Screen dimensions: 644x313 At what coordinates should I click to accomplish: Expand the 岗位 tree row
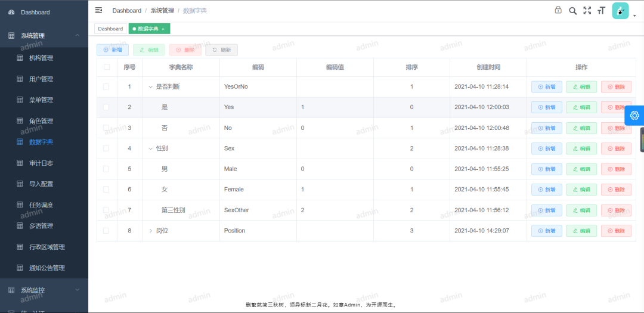click(x=151, y=231)
